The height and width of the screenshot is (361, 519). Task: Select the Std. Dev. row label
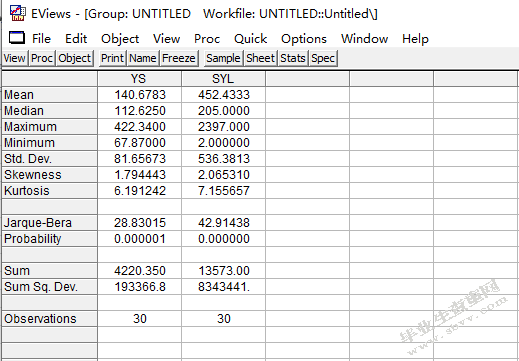[x=49, y=159]
